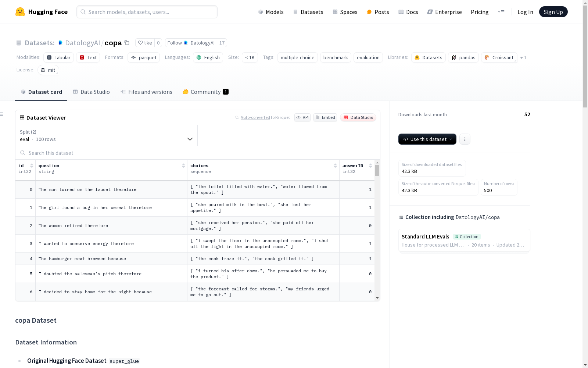Select the cell 'The hamburger meat browned because'

[x=111, y=259]
